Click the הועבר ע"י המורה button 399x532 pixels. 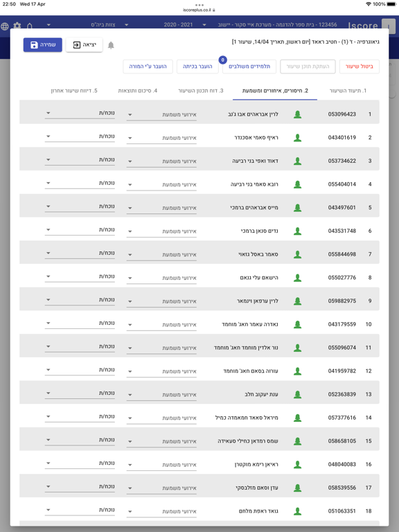pyautogui.click(x=148, y=66)
